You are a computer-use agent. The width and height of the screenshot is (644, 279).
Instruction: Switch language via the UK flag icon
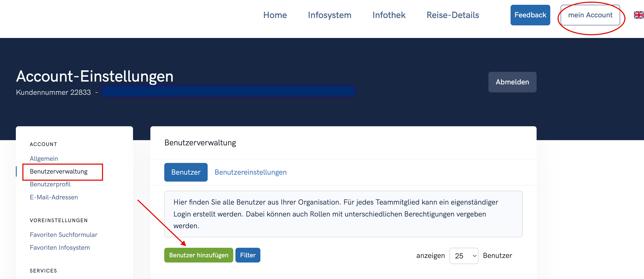tap(639, 15)
